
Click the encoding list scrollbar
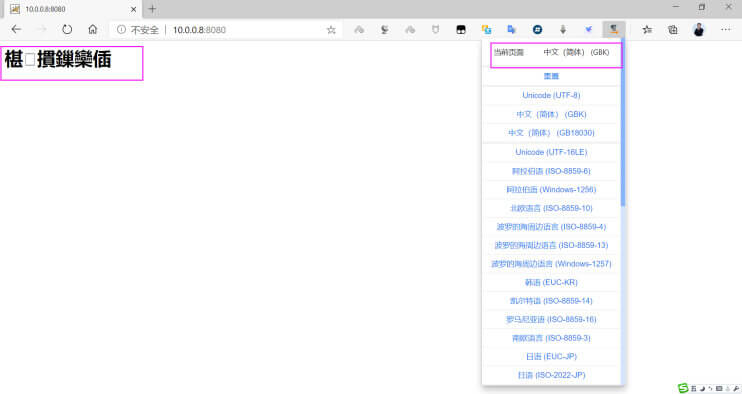click(623, 123)
